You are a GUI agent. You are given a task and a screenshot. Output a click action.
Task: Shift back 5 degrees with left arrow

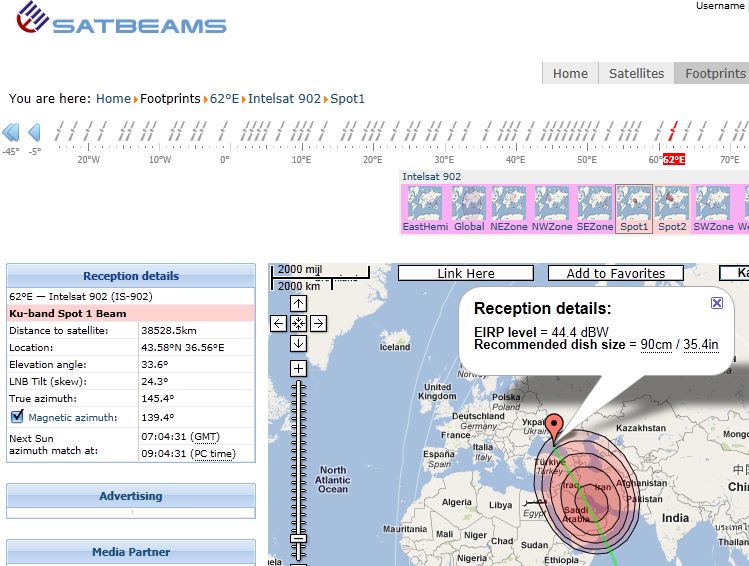[34, 132]
